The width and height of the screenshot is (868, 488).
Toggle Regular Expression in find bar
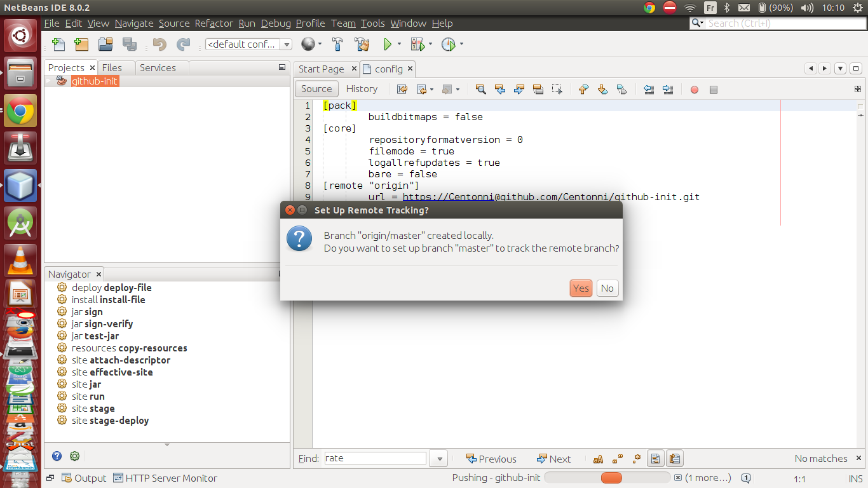point(636,459)
